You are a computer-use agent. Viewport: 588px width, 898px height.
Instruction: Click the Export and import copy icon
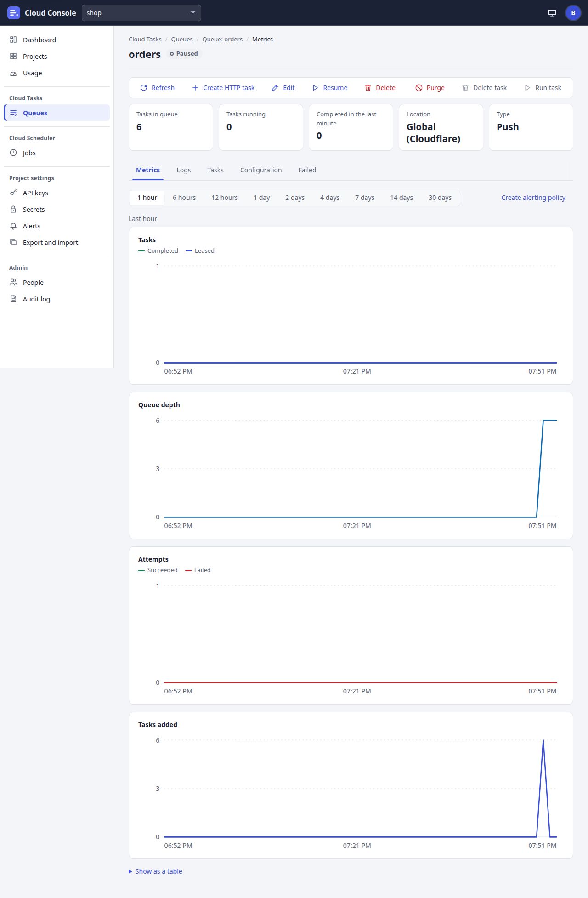coord(13,243)
